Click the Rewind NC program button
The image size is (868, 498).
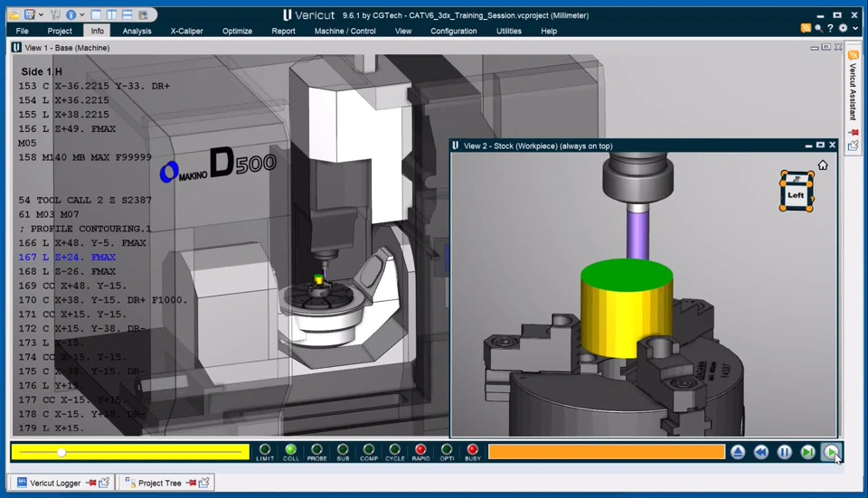coord(761,452)
